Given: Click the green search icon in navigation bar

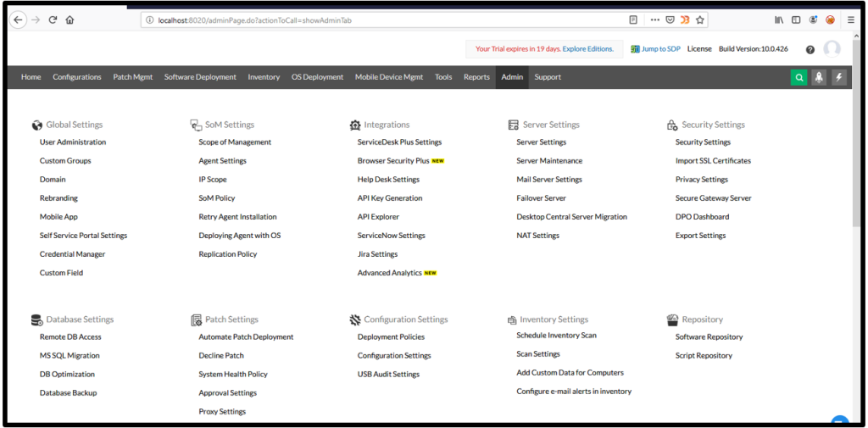Looking at the screenshot, I should (x=798, y=77).
